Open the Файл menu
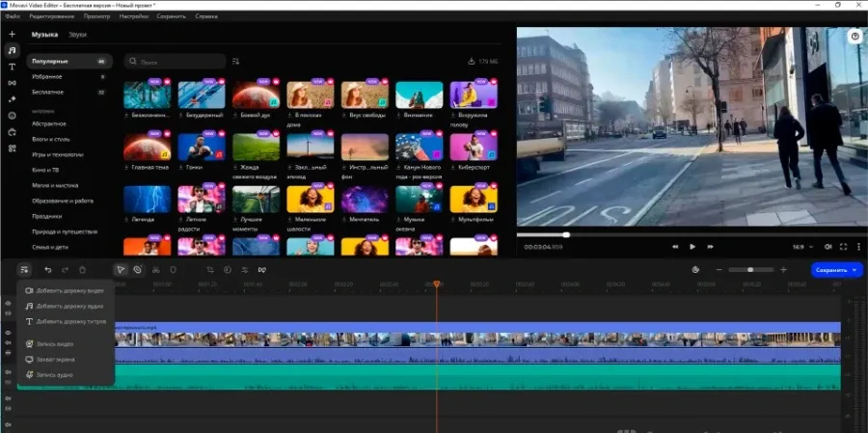Screen dimensions: 868x433 [x=13, y=16]
